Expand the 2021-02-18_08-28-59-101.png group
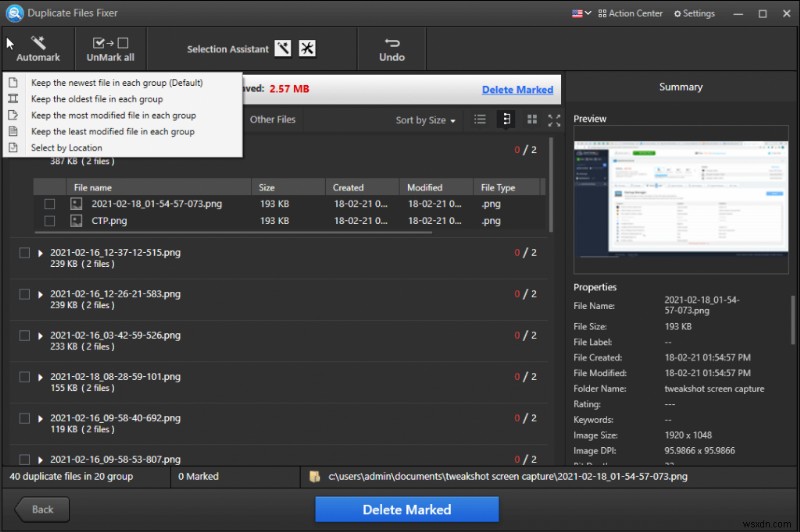The width and height of the screenshot is (800, 532). point(40,377)
